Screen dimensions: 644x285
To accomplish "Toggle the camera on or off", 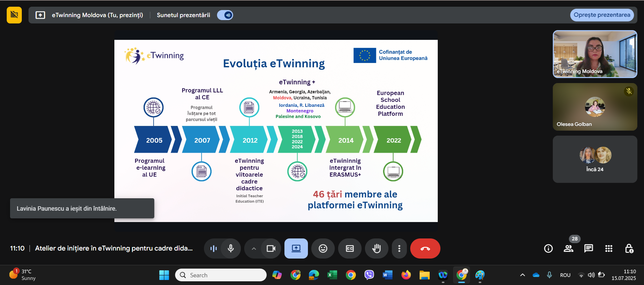I will [x=271, y=248].
